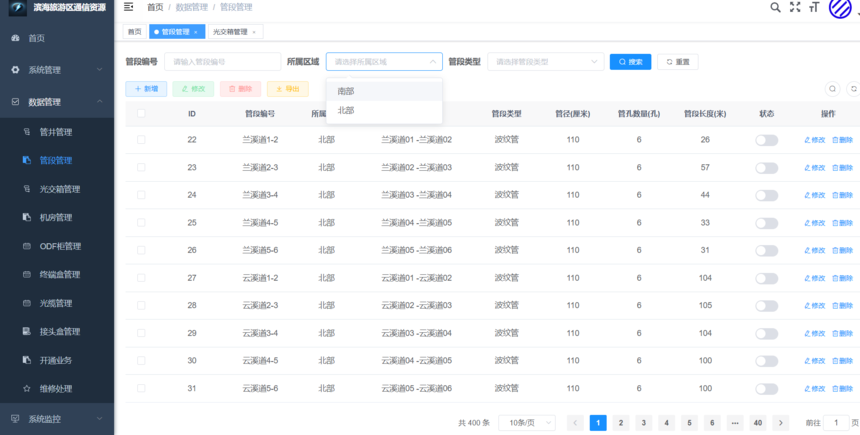
Task: Open 机房管理 in the sidebar
Action: 57,218
